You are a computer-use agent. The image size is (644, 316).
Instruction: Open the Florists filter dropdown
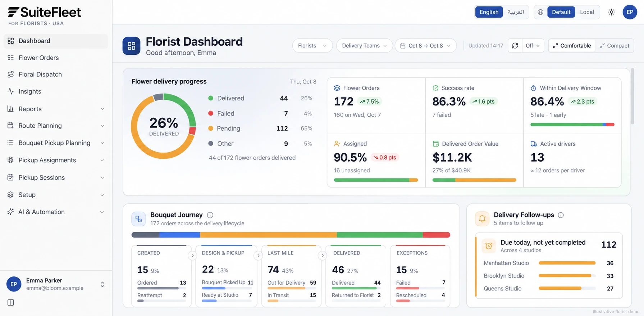pos(312,46)
